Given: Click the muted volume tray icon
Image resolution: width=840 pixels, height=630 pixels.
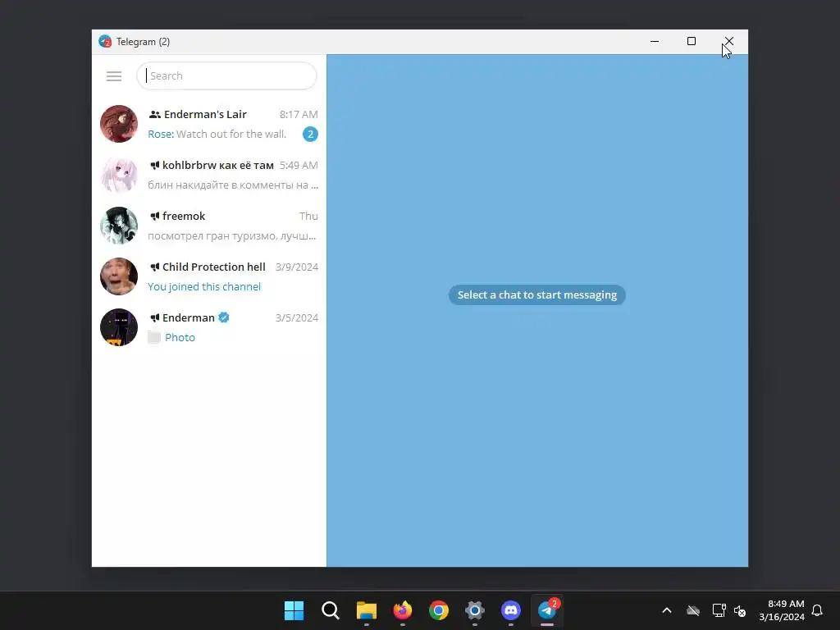Looking at the screenshot, I should (x=740, y=610).
